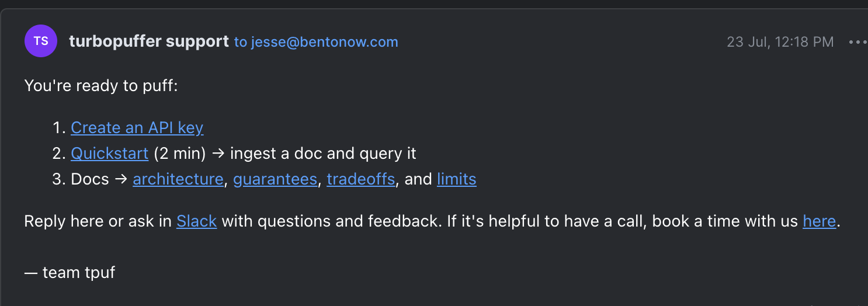Click the "ingest a doc and query it" text
The image size is (868, 306).
pos(323,153)
